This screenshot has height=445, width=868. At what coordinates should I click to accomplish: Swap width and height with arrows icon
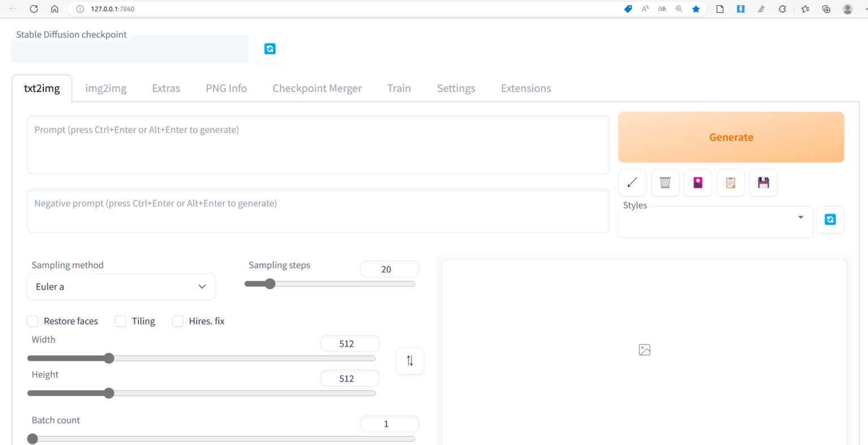tap(410, 361)
